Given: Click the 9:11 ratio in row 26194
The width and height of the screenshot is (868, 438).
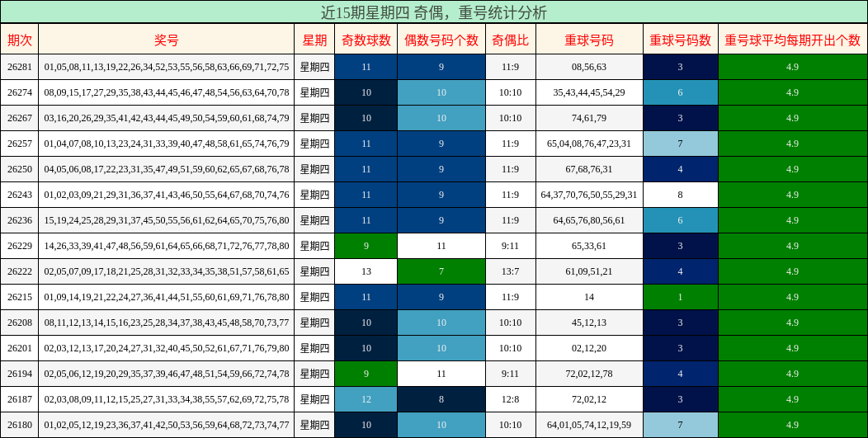Looking at the screenshot, I should tap(511, 373).
